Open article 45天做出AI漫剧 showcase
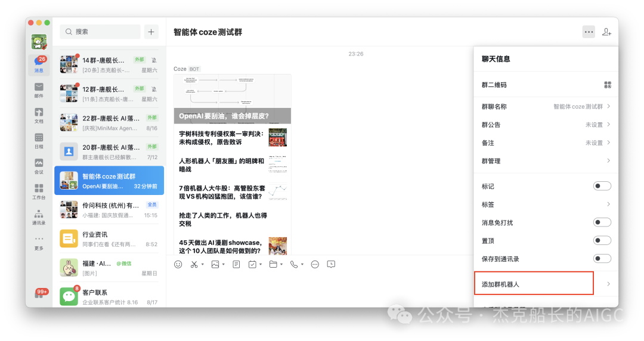 233,246
